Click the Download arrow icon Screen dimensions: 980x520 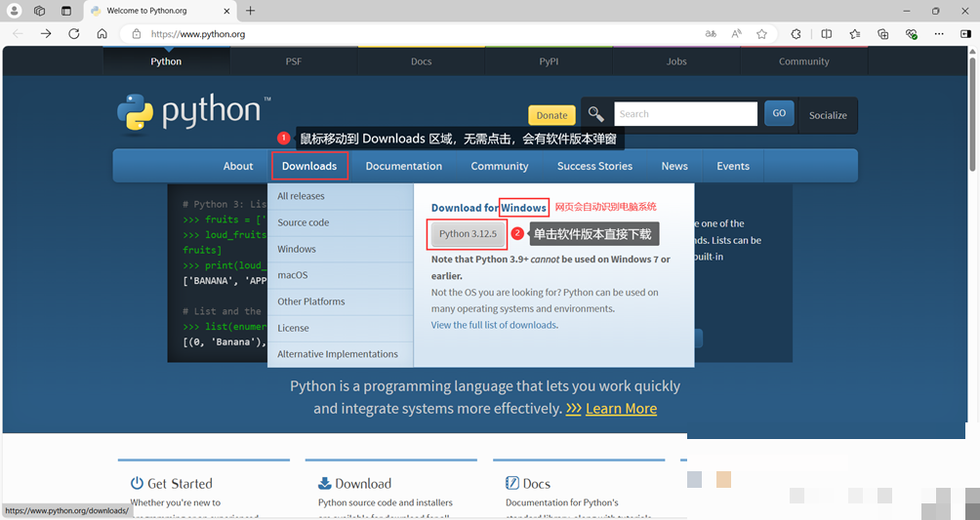pos(324,483)
